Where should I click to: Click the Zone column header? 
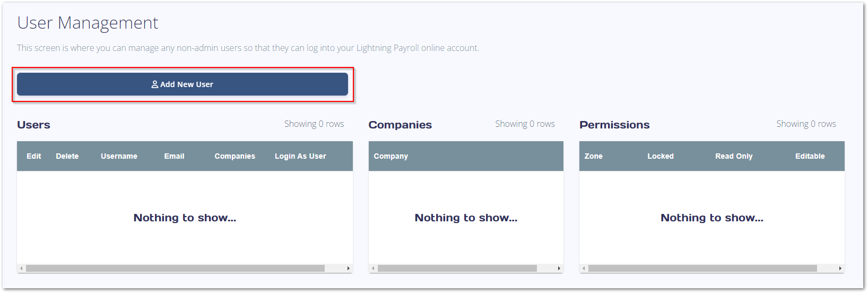594,156
